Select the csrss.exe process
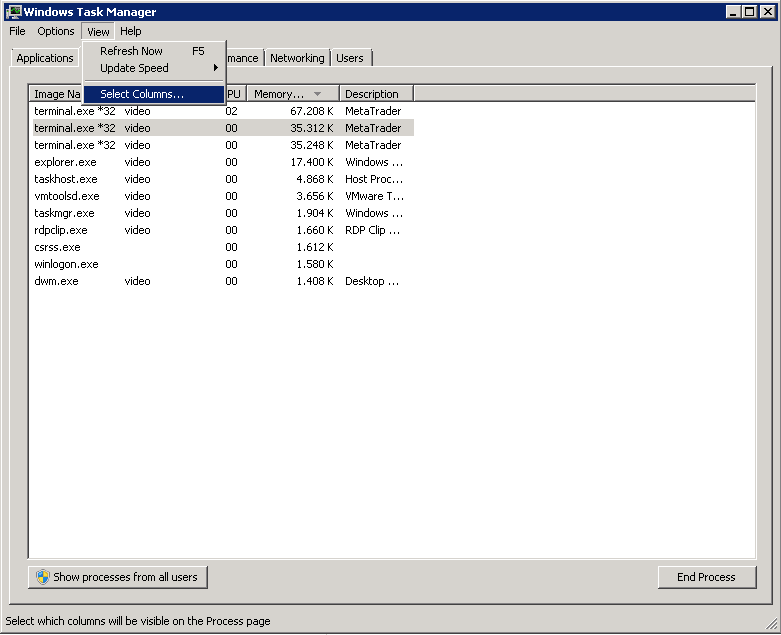Image resolution: width=781 pixels, height=635 pixels. (223, 247)
